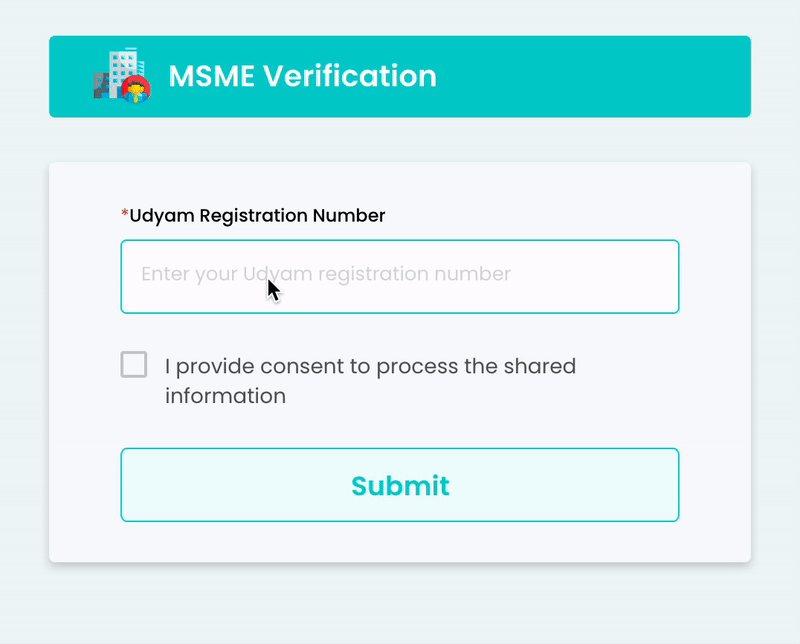Click the "MSME Verification" header title
800x644 pixels.
(x=302, y=76)
